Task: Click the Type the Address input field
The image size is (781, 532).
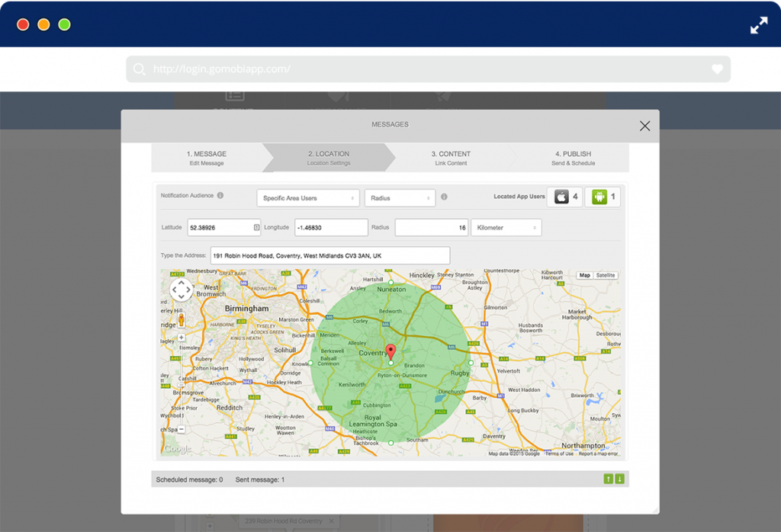Action: click(x=329, y=255)
